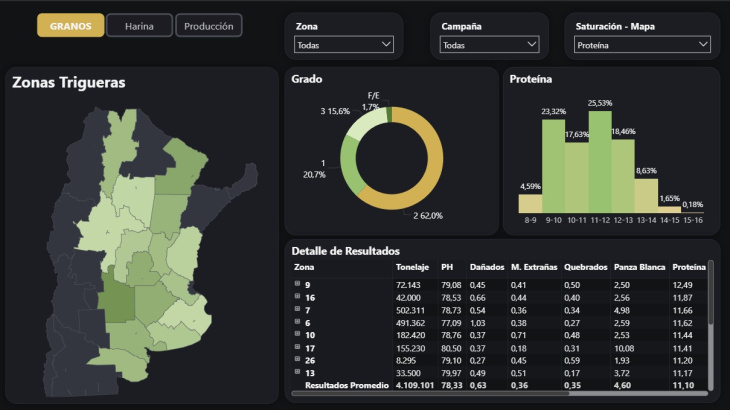Viewport: 730px width, 410px height.
Task: Expand the zone 10 row
Action: coord(297,334)
